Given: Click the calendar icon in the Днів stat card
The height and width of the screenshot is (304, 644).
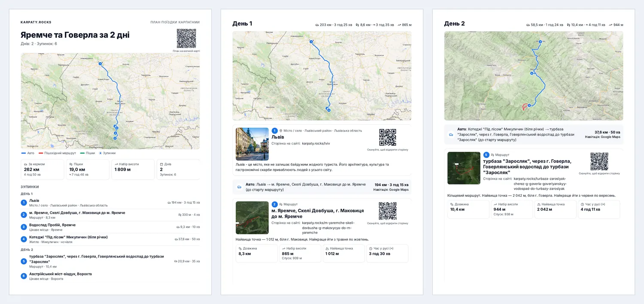Looking at the screenshot, I should [161, 164].
